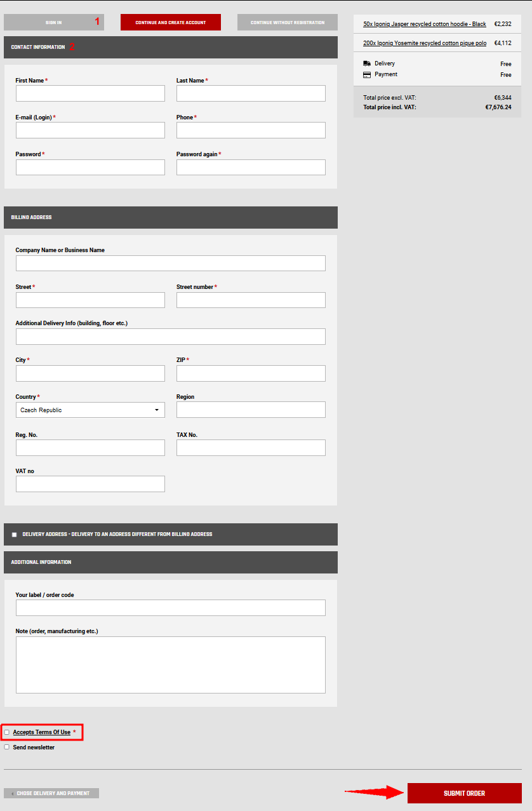Viewport: 532px width, 811px height.
Task: Select the Password field
Action: tap(90, 167)
